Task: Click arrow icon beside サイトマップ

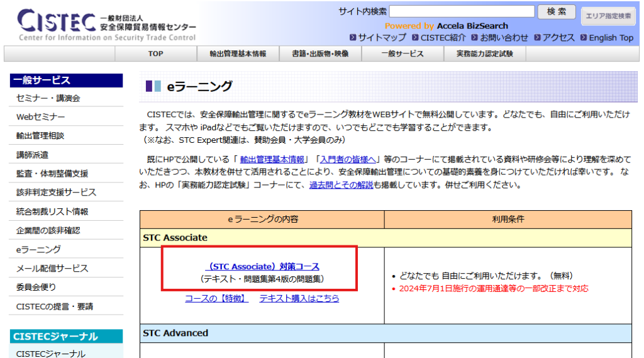Action: pos(353,37)
